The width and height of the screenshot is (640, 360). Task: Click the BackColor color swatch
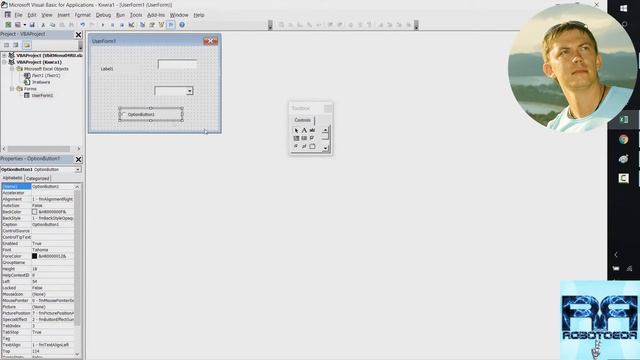35,212
